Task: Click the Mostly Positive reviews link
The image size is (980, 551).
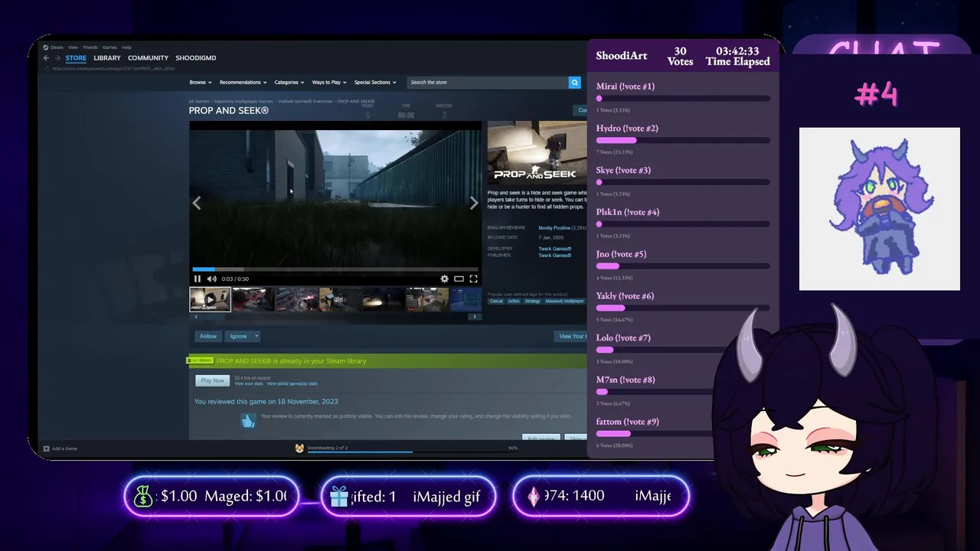Action: (x=554, y=228)
